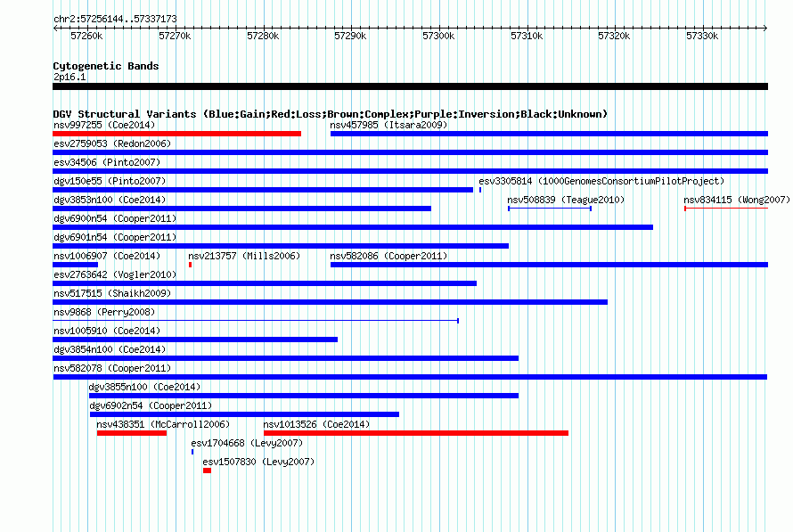The width and height of the screenshot is (793, 532).
Task: Open dgv6901n54 (Cooper2011) label
Action: click(x=115, y=237)
